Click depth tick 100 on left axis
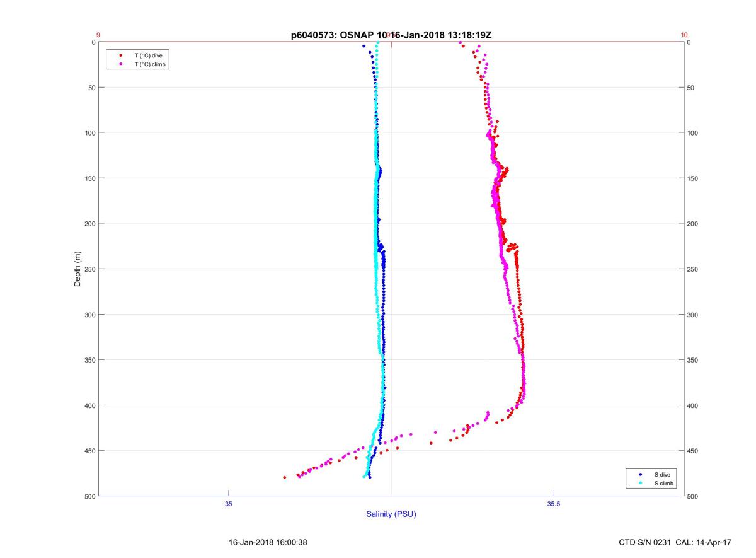756x558 pixels. pos(89,133)
